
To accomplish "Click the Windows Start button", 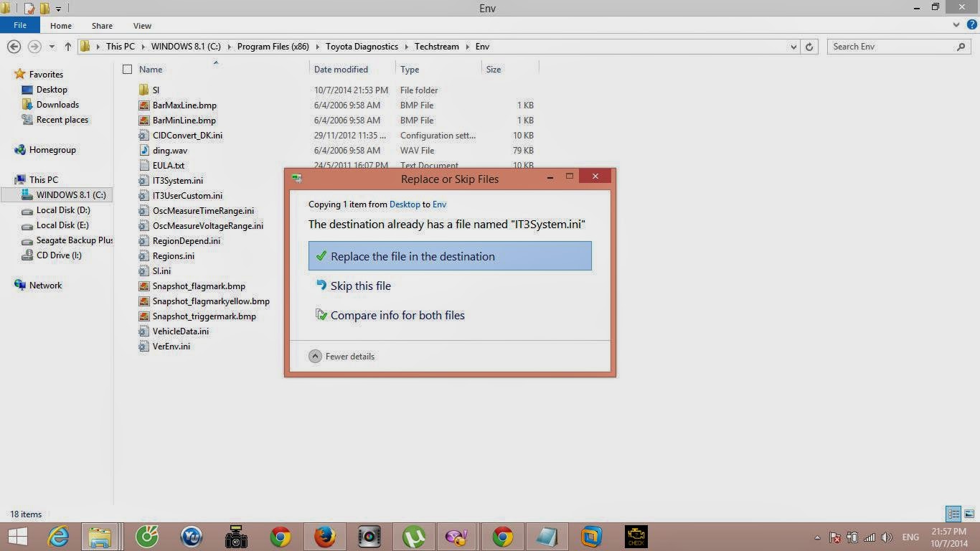I will pyautogui.click(x=17, y=537).
